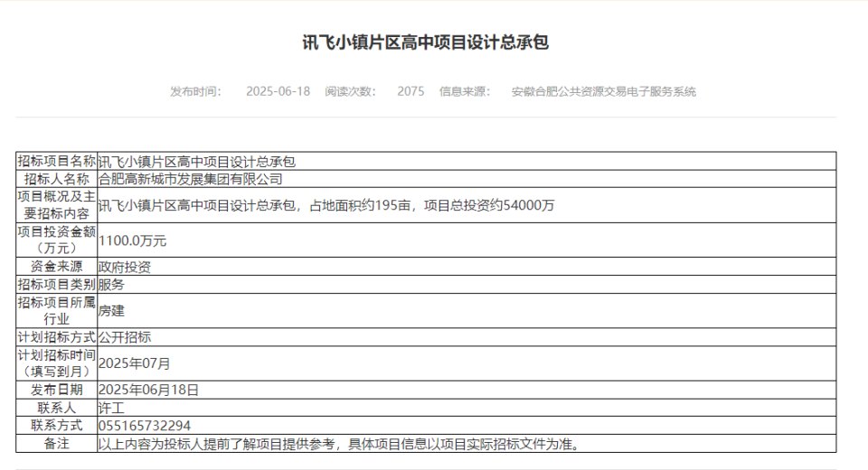Image resolution: width=868 pixels, height=470 pixels.
Task: Select the 项目概况及主要招标内容 label
Action: 56,205
